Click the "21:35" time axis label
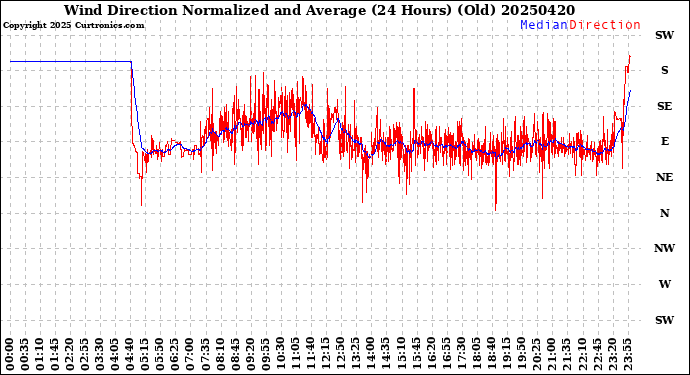 pyautogui.click(x=566, y=354)
